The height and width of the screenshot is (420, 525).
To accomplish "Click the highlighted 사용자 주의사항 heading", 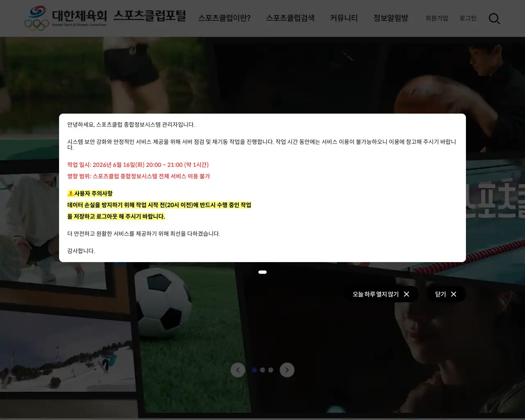I will [90, 194].
